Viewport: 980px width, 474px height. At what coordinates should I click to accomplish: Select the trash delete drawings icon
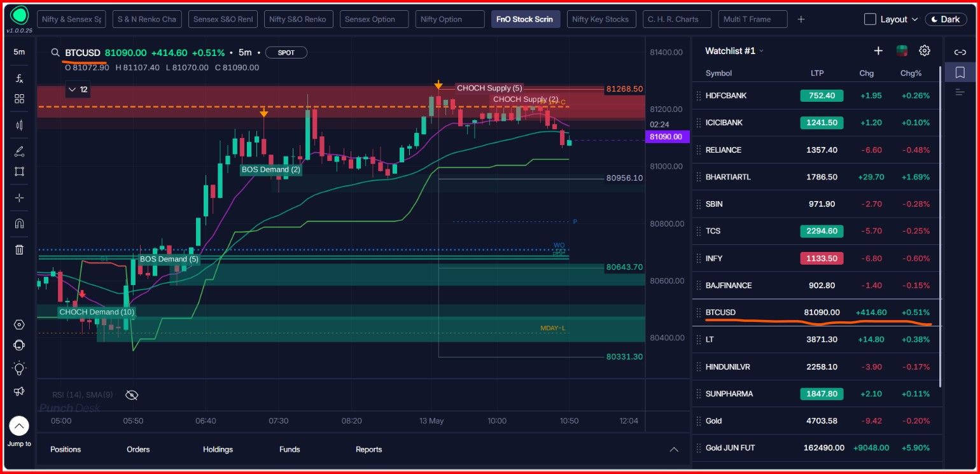point(19,249)
